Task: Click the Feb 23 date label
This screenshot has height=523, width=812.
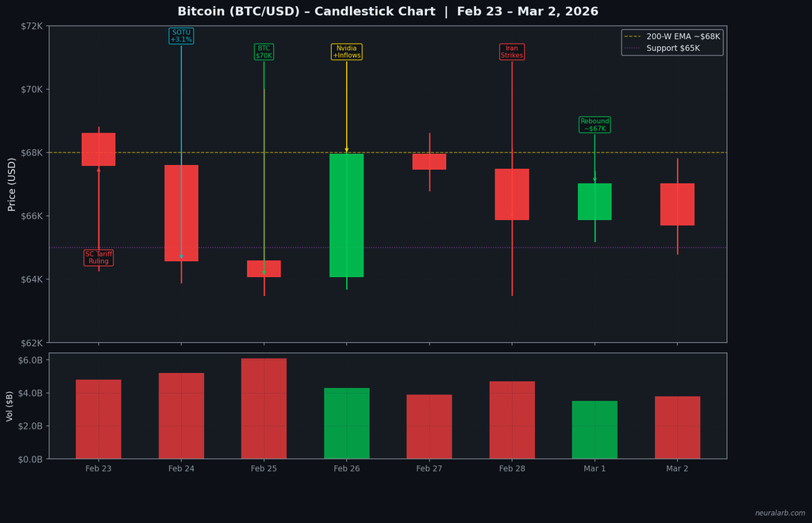Action: tap(98, 468)
